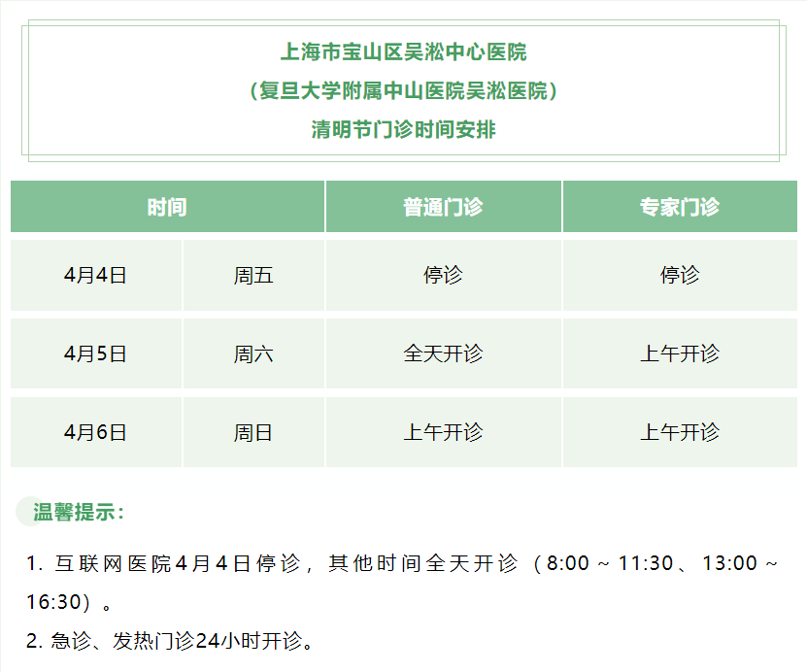Select 停诊 under 专家门诊 for 4月4日
The width and height of the screenshot is (807, 672).
point(680,275)
